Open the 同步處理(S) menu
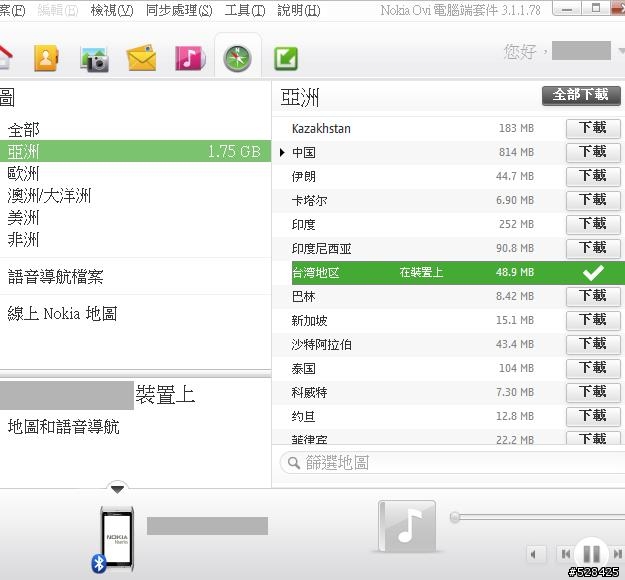The image size is (625, 580). tap(179, 10)
